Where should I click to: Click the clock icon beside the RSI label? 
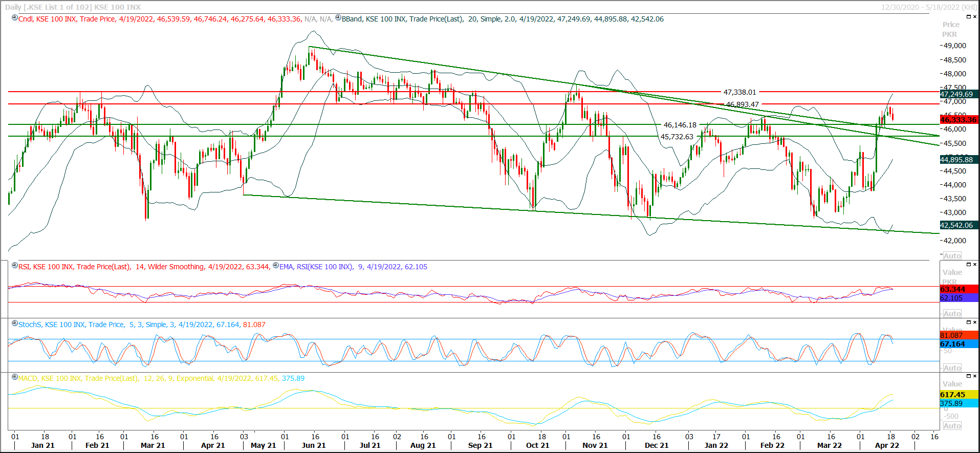click(x=15, y=266)
